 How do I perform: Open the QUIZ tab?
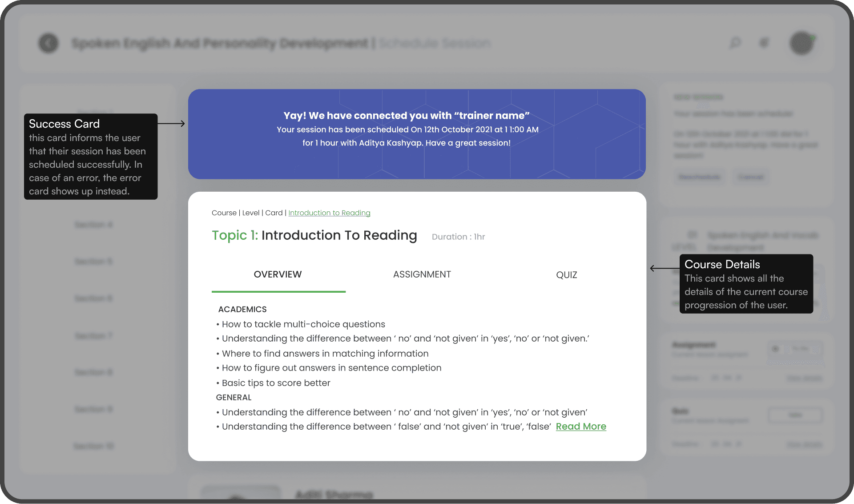tap(566, 275)
